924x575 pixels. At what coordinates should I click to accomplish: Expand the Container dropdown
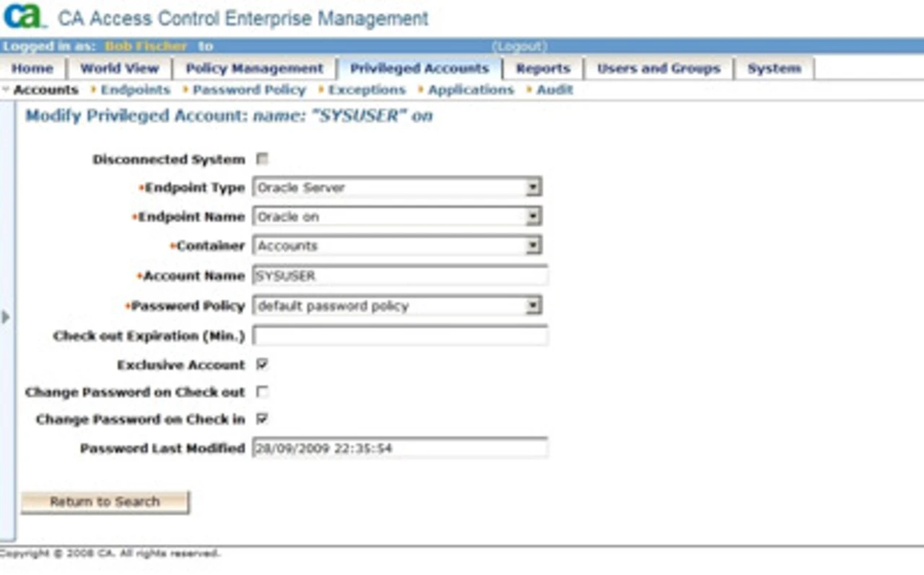pyautogui.click(x=533, y=246)
